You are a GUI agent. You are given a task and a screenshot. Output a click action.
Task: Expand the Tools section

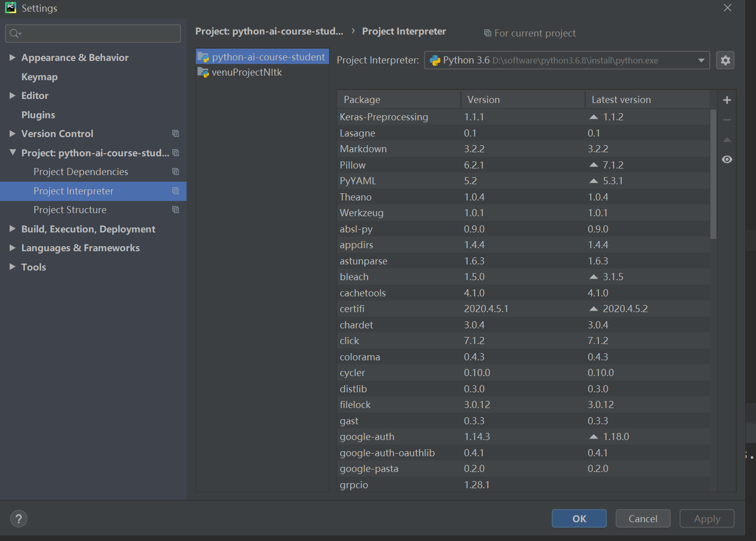click(x=12, y=267)
